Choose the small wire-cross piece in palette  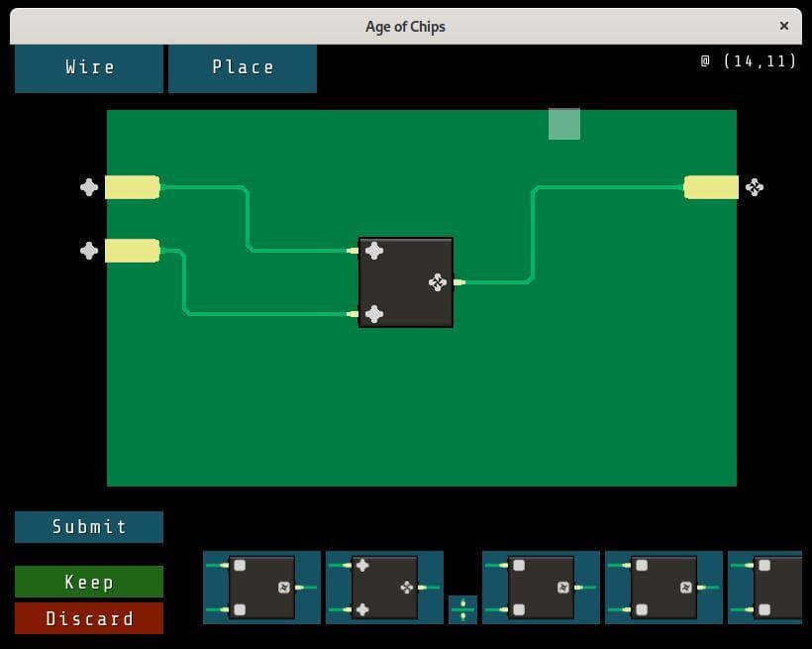[462, 609]
